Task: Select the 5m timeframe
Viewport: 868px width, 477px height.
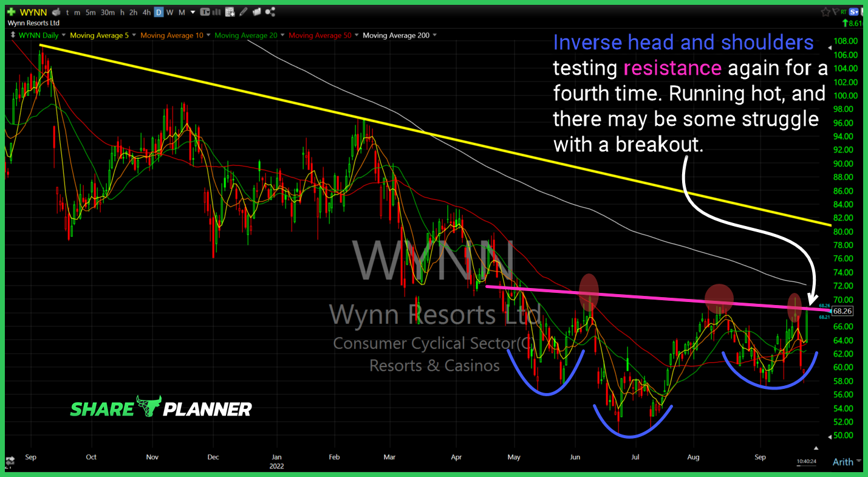Action: click(91, 12)
